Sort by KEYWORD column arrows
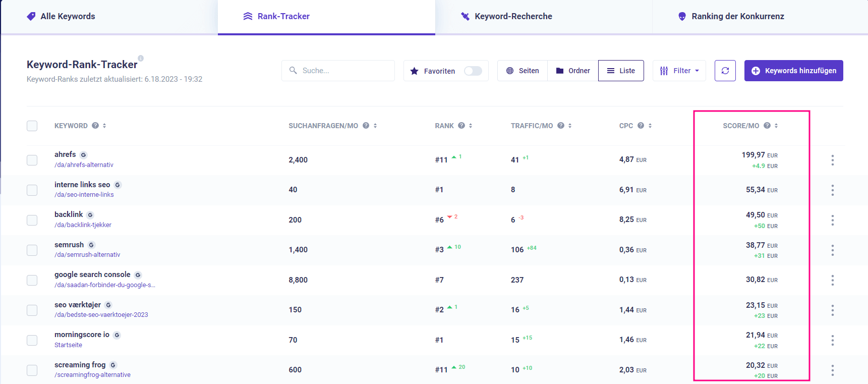The image size is (868, 384). click(104, 126)
